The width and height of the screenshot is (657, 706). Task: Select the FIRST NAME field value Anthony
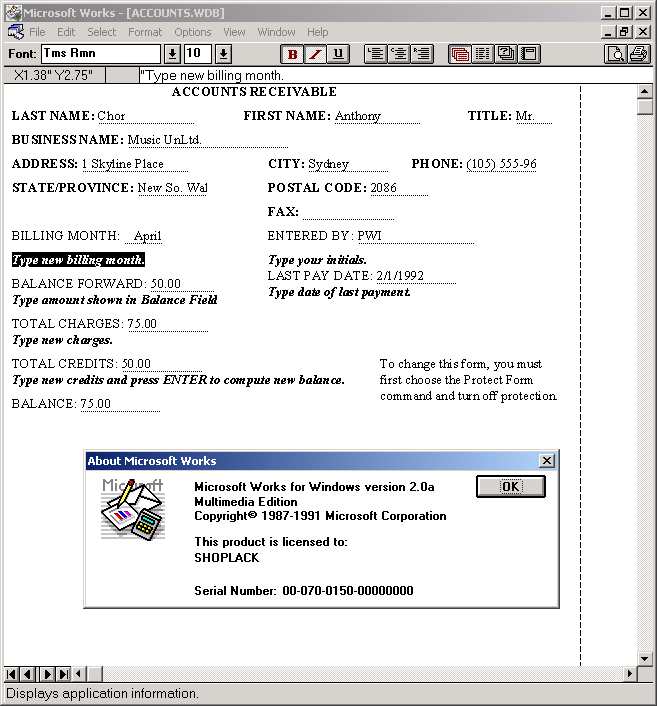click(377, 116)
